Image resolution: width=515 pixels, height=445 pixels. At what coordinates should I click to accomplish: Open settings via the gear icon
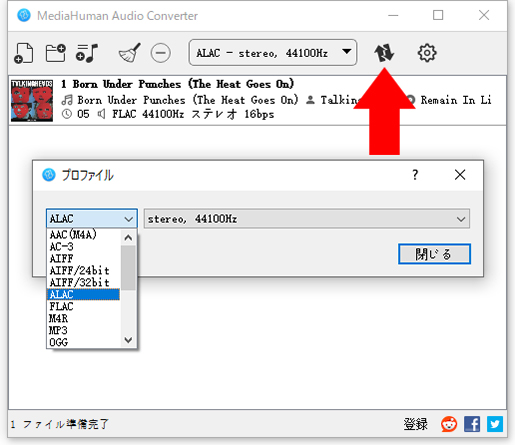pyautogui.click(x=427, y=53)
